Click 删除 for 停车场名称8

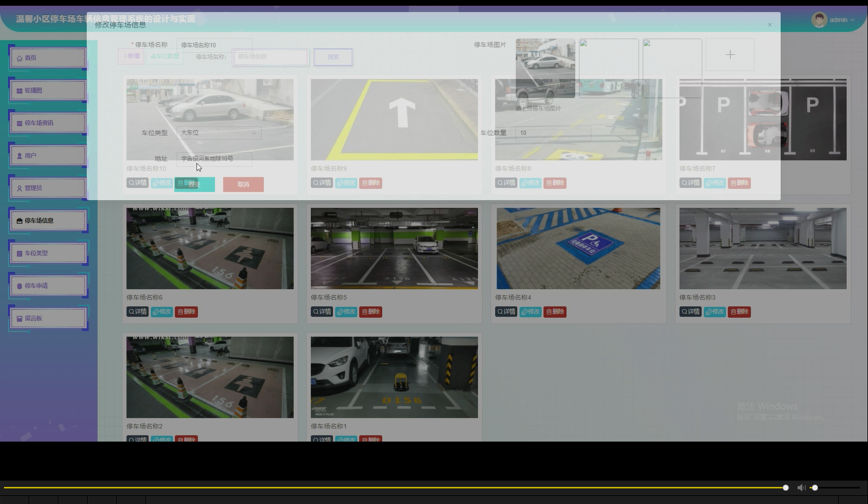tap(555, 183)
